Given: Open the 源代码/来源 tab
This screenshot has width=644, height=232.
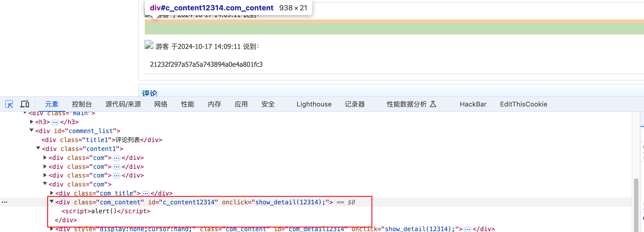Looking at the screenshot, I should [123, 104].
